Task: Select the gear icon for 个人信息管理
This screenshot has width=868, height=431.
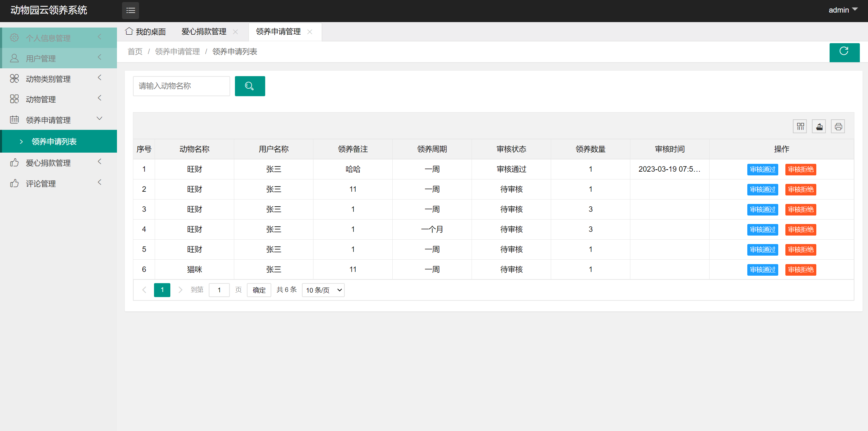Action: tap(14, 37)
